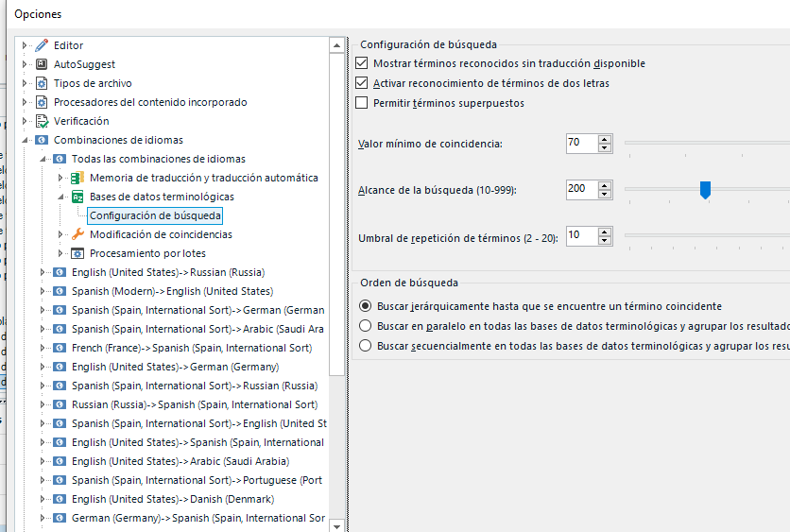790x532 pixels.
Task: Click the Verificación checkmark icon
Action: [42, 121]
